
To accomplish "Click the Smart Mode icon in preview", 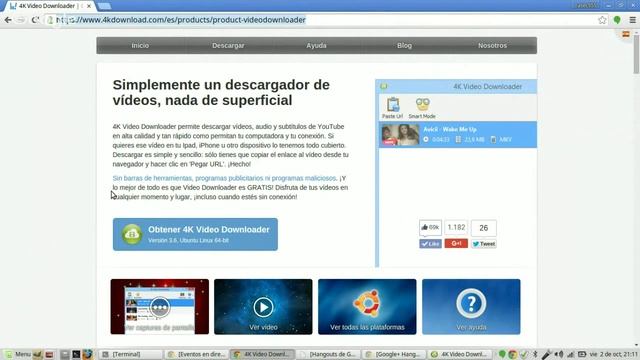I will pos(422,108).
